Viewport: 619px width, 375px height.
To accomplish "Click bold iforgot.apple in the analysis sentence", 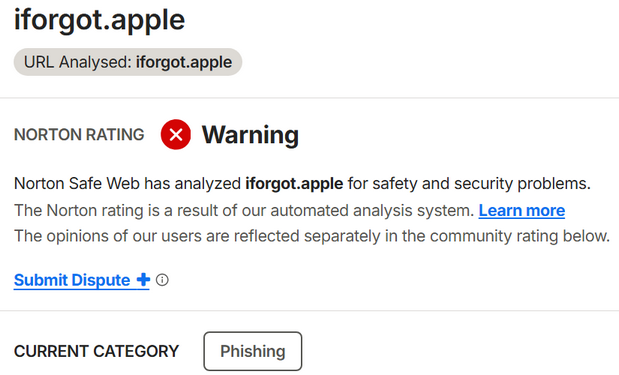I will pyautogui.click(x=294, y=184).
